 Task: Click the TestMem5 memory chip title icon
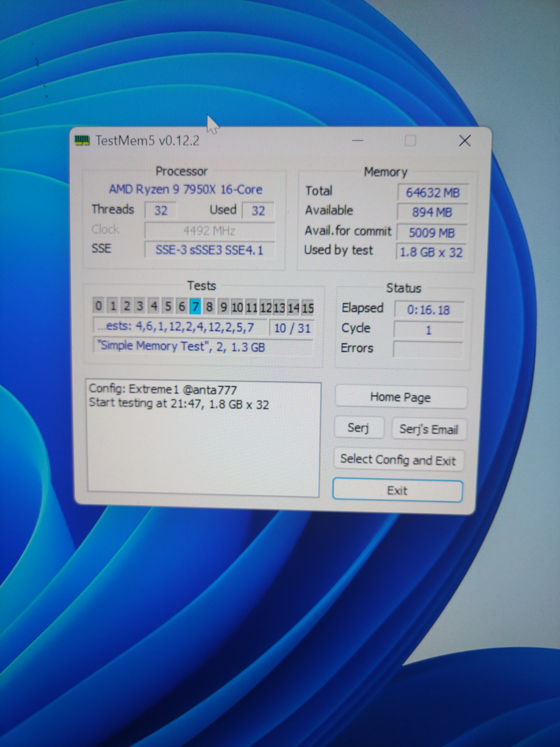click(82, 140)
